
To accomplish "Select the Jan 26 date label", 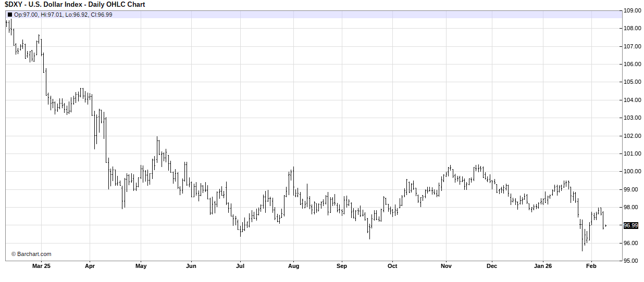I will click(x=543, y=266).
